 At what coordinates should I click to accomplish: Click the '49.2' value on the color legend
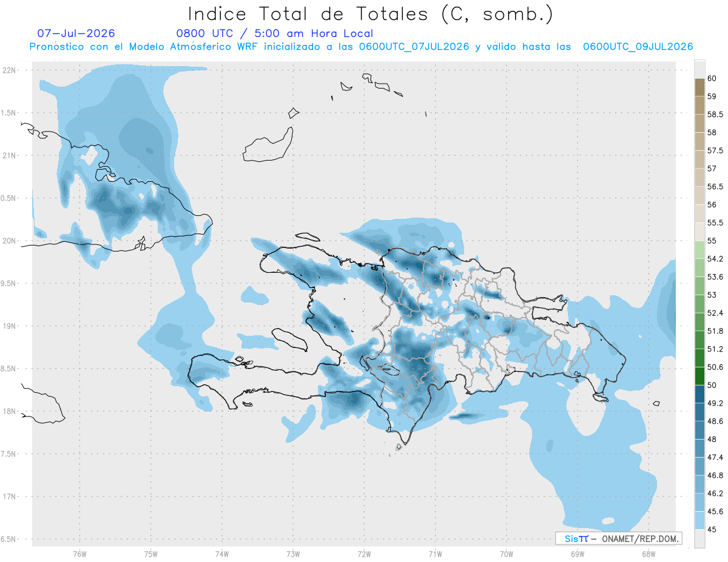[x=715, y=403]
